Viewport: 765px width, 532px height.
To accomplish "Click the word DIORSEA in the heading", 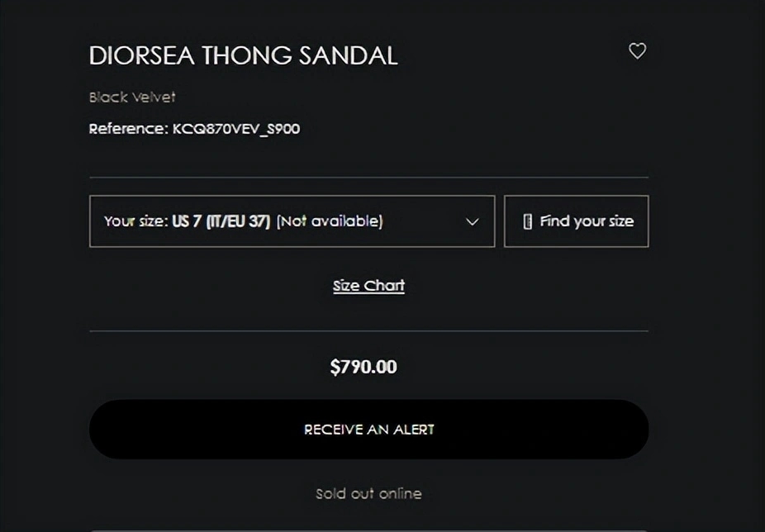I will tap(141, 55).
